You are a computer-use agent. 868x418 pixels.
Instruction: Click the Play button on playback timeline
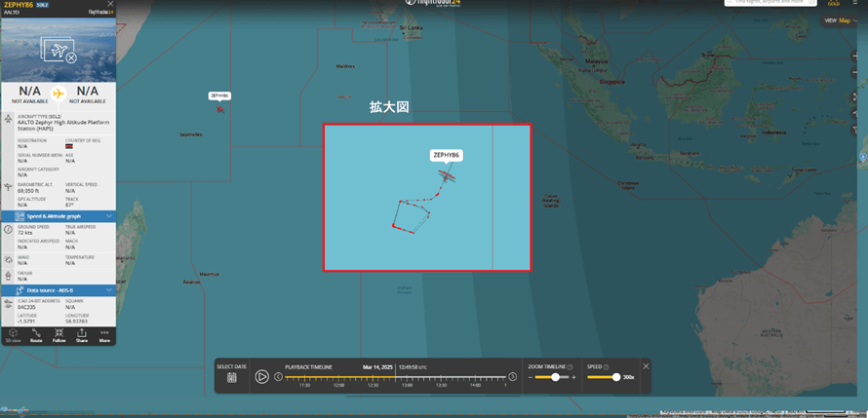[262, 376]
